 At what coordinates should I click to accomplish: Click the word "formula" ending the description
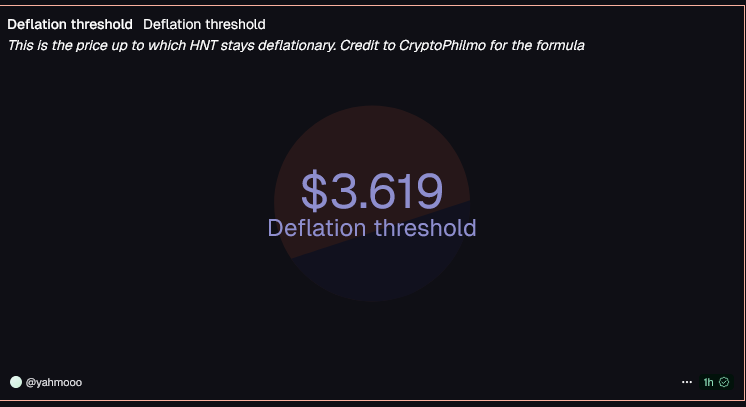(x=559, y=45)
